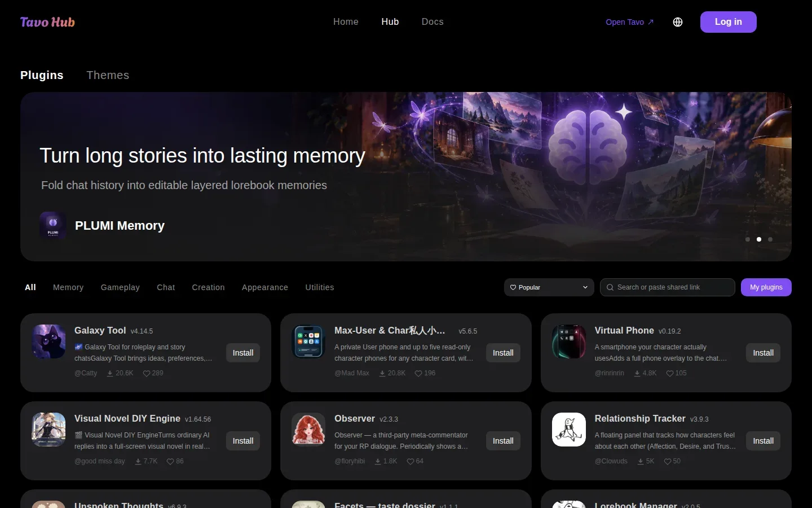Viewport: 812px width, 508px height.
Task: Install the Max-User & Char plugin
Action: (x=503, y=353)
